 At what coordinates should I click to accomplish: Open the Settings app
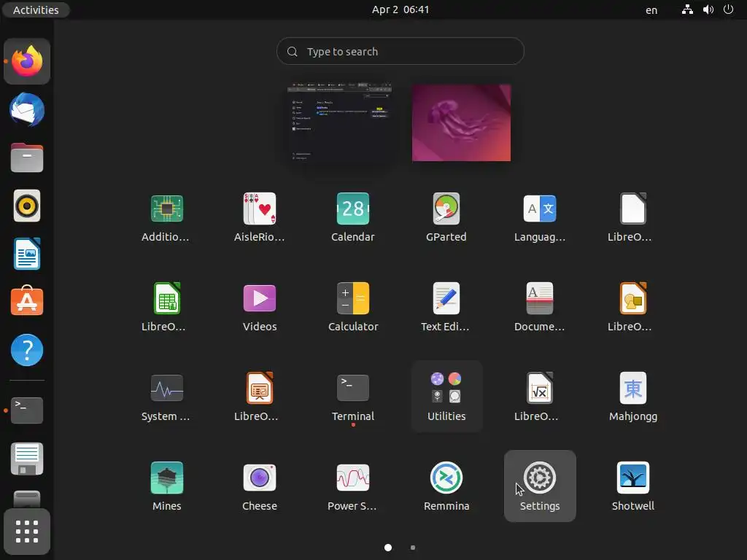click(540, 486)
